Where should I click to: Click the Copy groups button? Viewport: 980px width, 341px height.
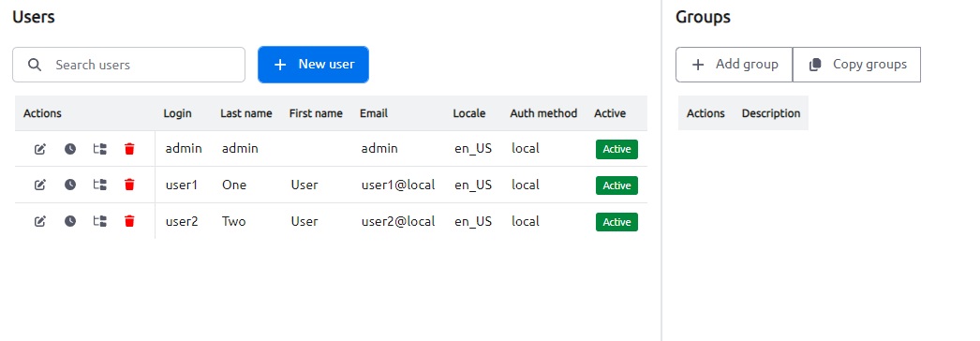[x=856, y=65]
